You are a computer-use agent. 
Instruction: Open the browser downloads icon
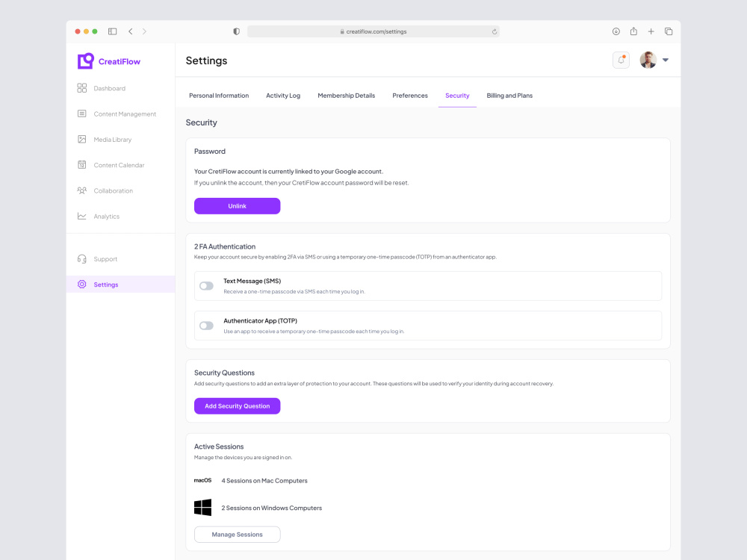(616, 31)
